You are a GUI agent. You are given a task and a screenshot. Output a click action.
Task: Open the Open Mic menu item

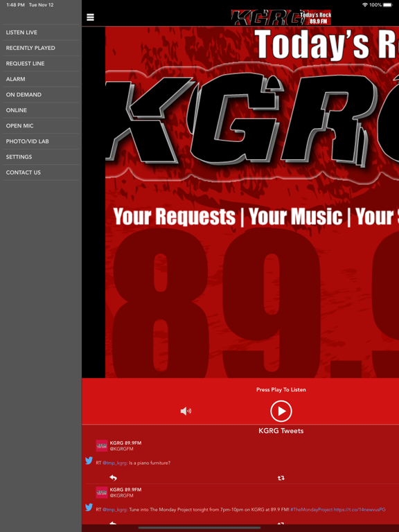(41, 126)
